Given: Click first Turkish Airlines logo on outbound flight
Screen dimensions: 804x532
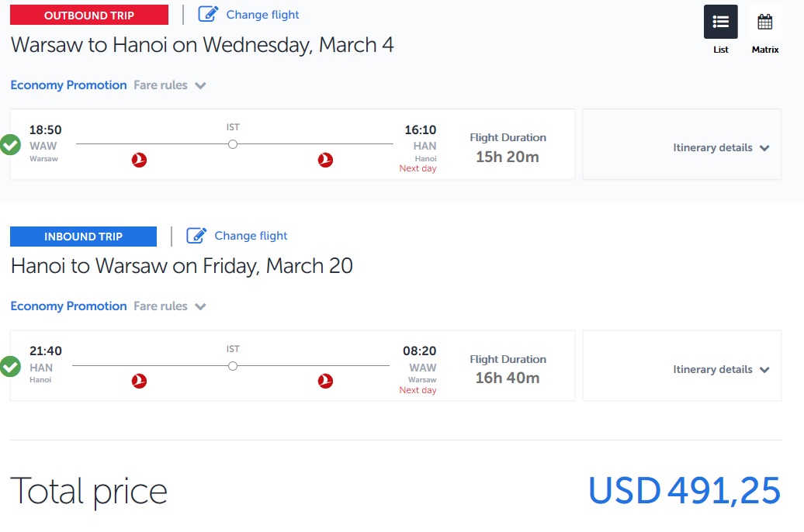Looking at the screenshot, I should click(139, 160).
